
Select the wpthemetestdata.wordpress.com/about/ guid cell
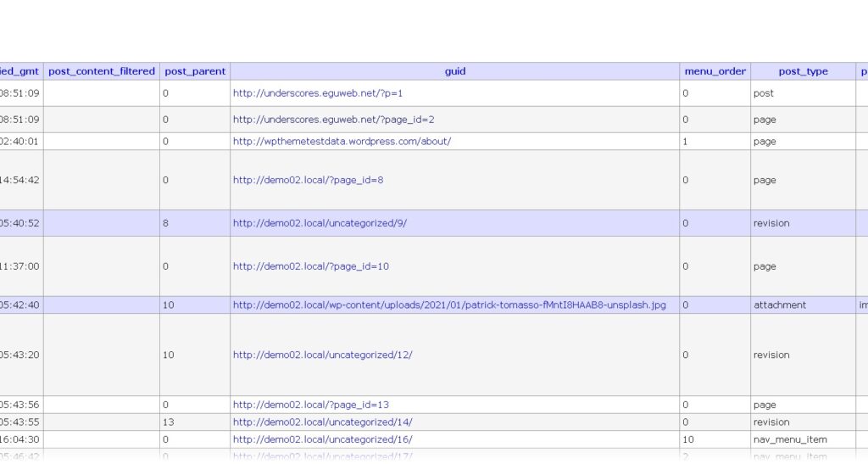click(x=342, y=142)
